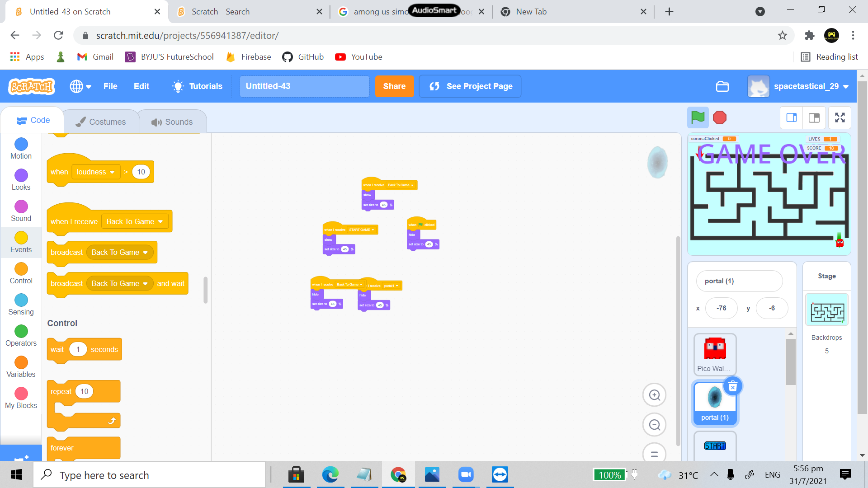Zoom in on the code workspace
This screenshot has width=868, height=488.
pos(654,395)
